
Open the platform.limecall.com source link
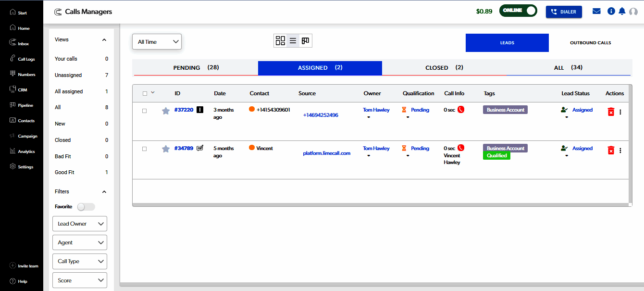coord(327,153)
